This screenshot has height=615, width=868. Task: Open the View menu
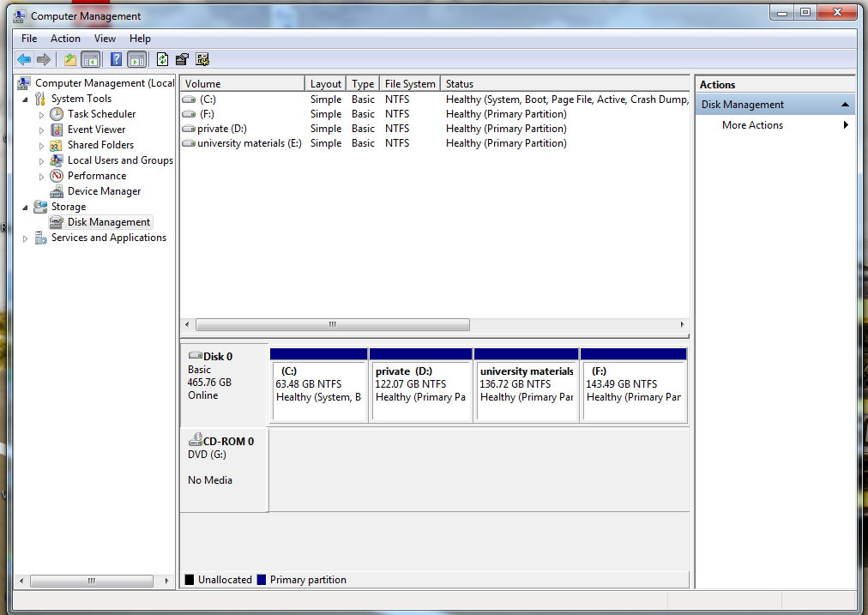(x=105, y=39)
